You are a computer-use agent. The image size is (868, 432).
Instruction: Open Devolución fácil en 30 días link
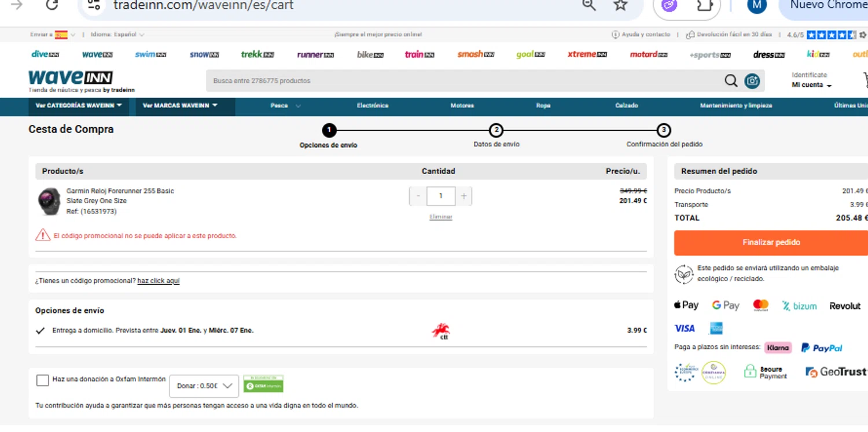click(x=729, y=35)
